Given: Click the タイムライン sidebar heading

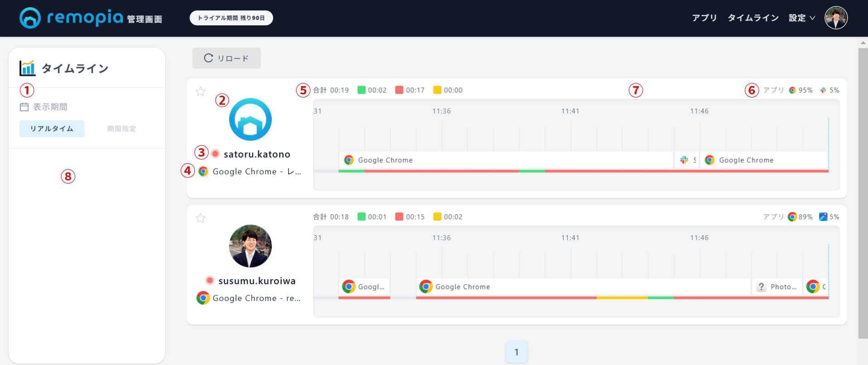Looking at the screenshot, I should 75,68.
